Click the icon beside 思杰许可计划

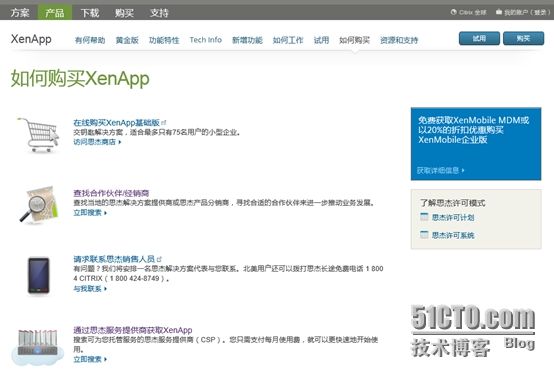click(424, 217)
